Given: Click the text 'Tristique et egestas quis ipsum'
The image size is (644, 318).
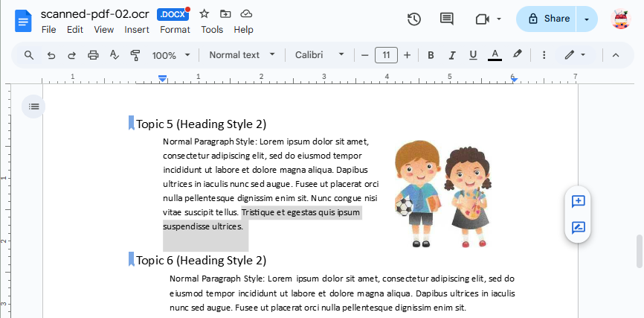Looking at the screenshot, I should (300, 212).
